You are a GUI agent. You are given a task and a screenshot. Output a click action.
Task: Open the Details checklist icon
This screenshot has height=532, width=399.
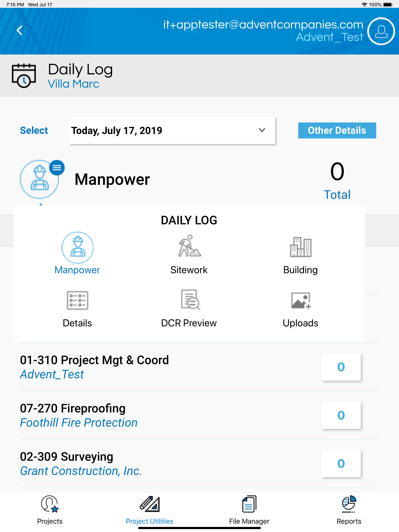[78, 300]
